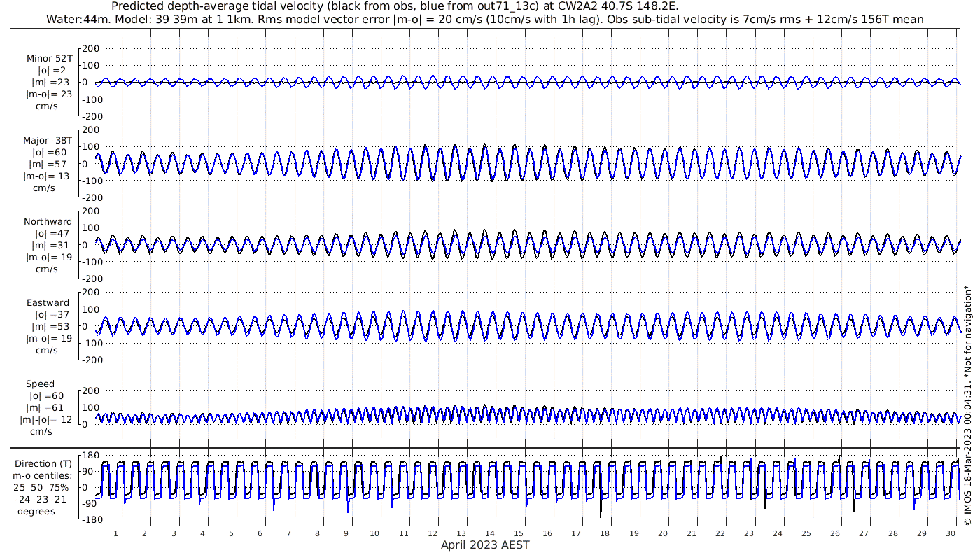
Task: Click day '25' on the date axis
Action: pos(806,533)
